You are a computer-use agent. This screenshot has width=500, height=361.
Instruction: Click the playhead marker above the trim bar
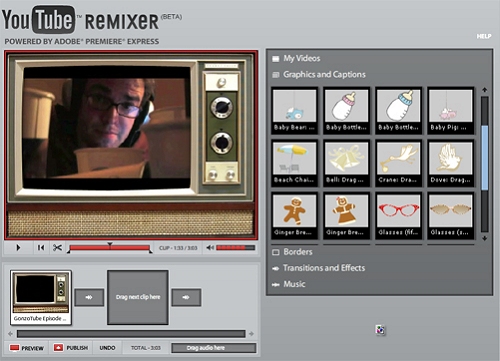tap(110, 245)
